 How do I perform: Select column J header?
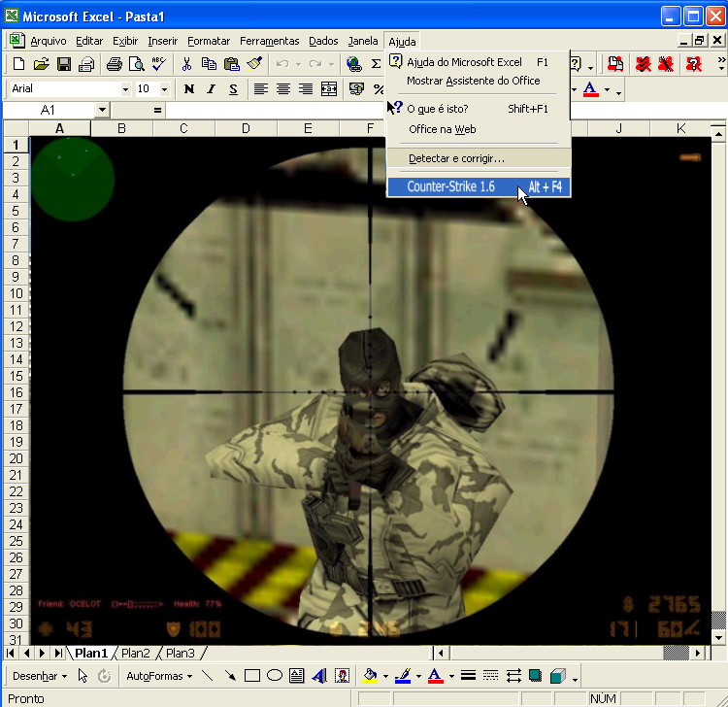pyautogui.click(x=618, y=128)
